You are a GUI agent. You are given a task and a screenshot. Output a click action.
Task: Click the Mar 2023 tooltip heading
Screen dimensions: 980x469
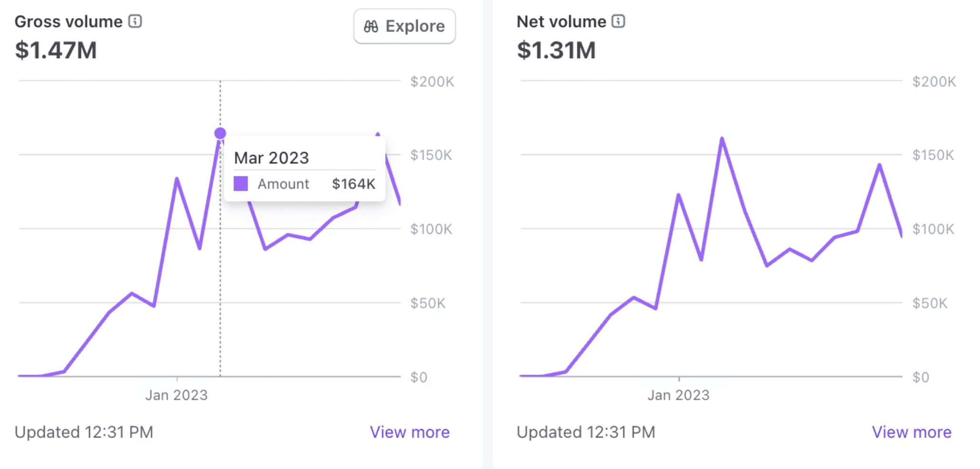coord(271,158)
